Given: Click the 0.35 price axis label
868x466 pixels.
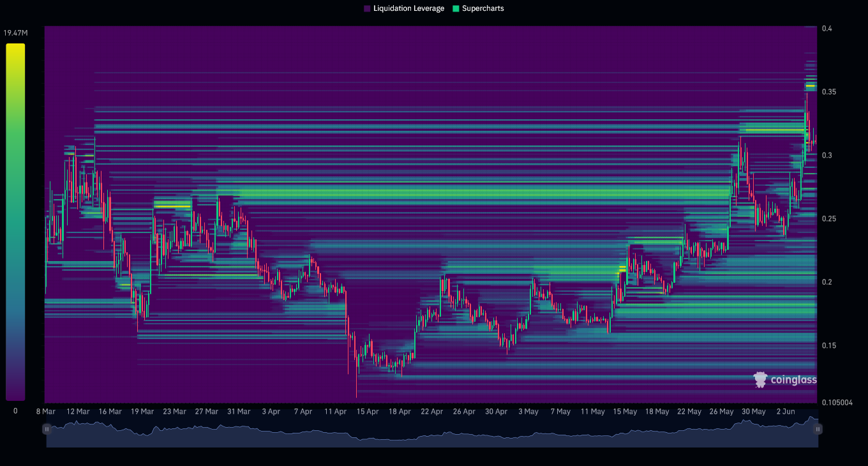Looking at the screenshot, I should pyautogui.click(x=828, y=92).
